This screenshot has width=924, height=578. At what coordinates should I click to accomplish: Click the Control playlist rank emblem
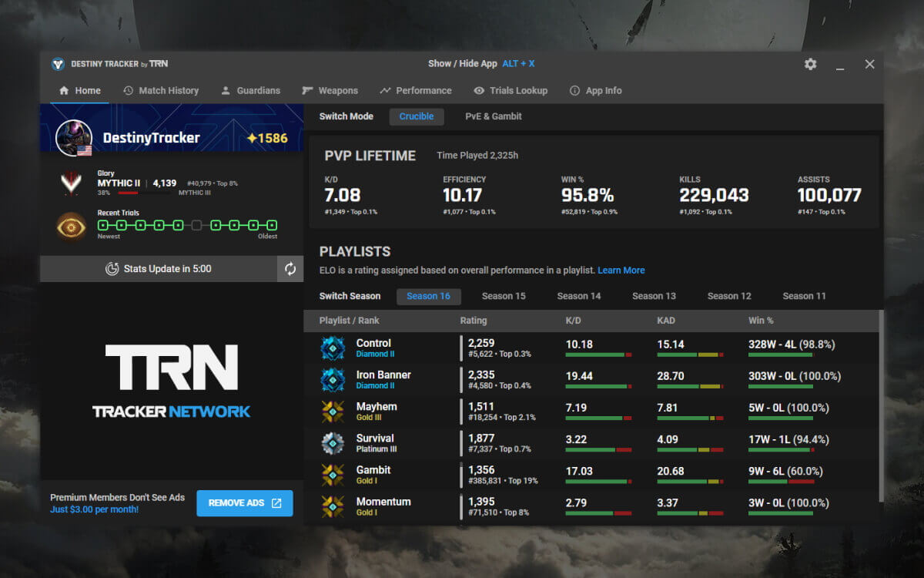tap(333, 348)
